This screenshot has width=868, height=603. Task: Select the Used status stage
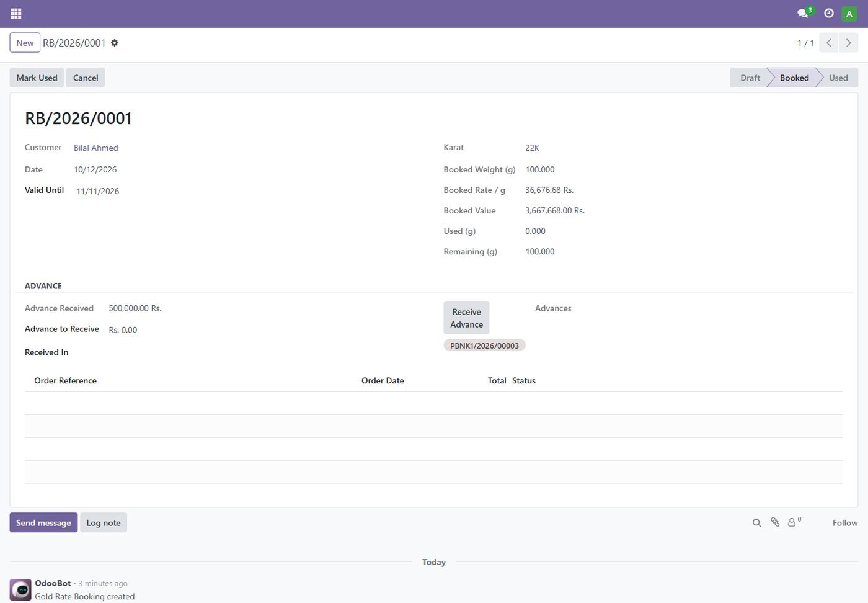click(838, 78)
